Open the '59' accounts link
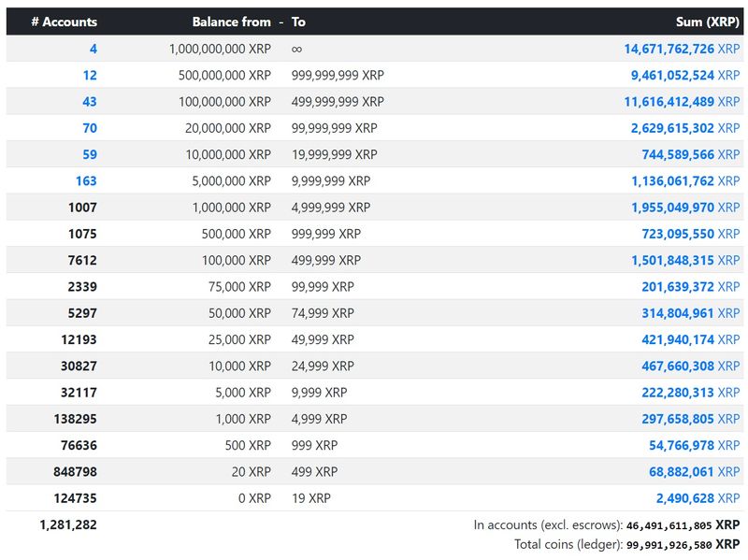748x560 pixels. click(x=89, y=154)
